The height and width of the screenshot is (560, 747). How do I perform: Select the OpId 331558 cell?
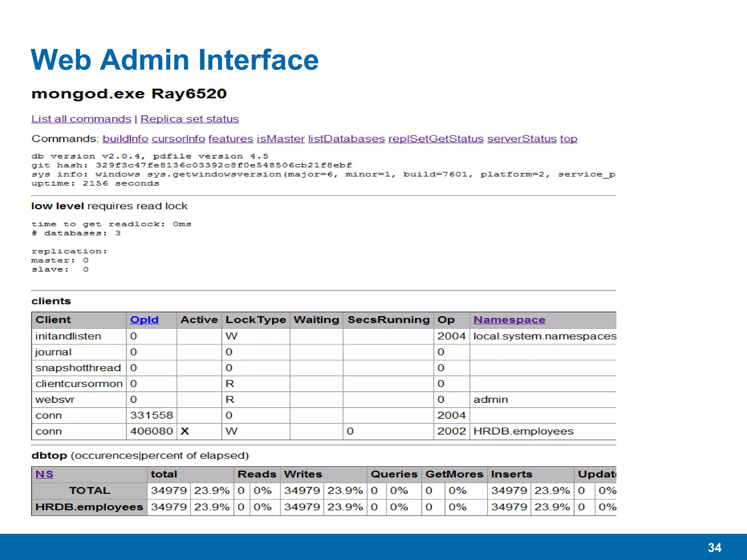point(151,415)
